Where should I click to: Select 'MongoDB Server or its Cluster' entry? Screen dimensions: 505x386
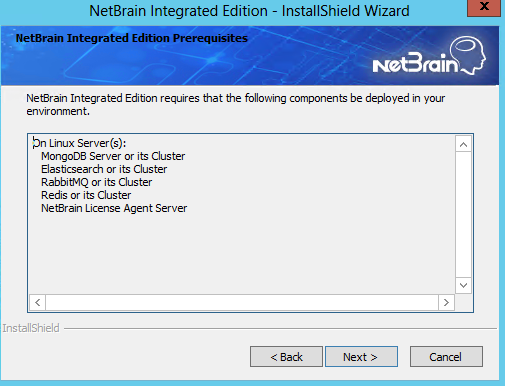(x=113, y=156)
